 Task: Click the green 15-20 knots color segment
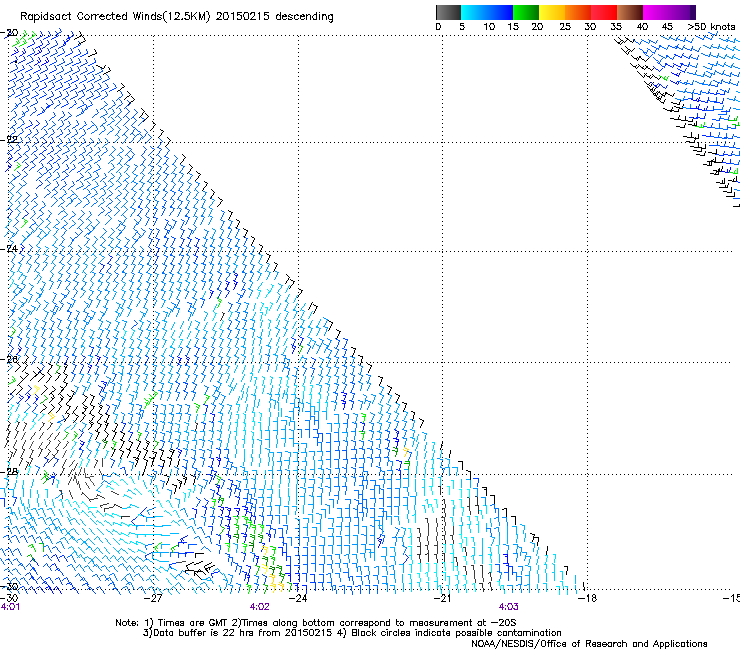pyautogui.click(x=526, y=12)
